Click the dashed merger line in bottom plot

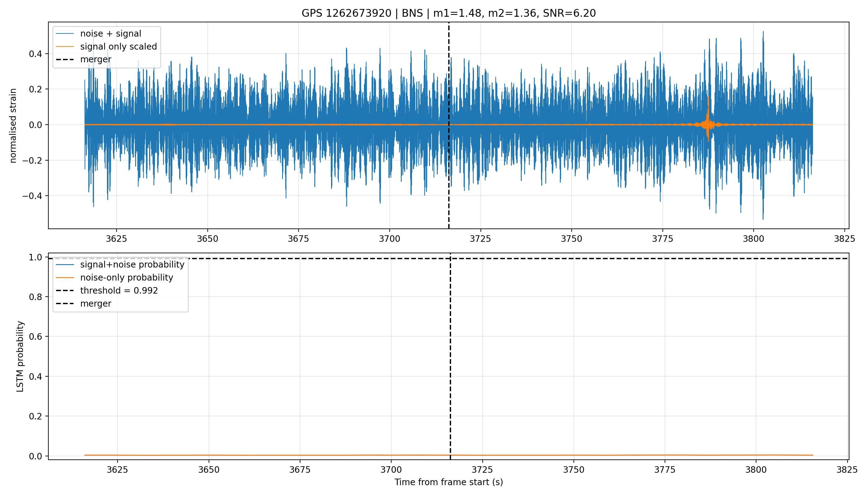(x=450, y=356)
